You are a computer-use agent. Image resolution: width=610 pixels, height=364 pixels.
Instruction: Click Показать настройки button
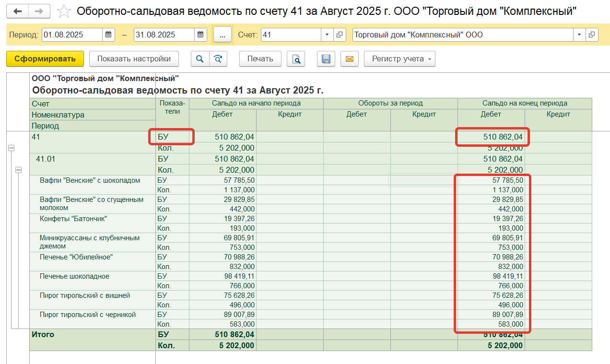[x=134, y=59]
